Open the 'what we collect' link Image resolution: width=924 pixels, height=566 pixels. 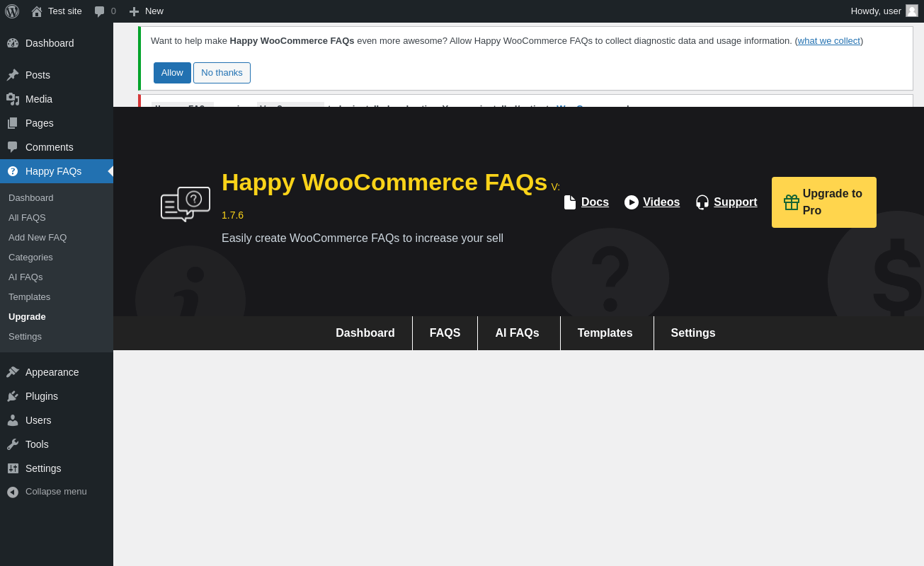click(x=829, y=41)
